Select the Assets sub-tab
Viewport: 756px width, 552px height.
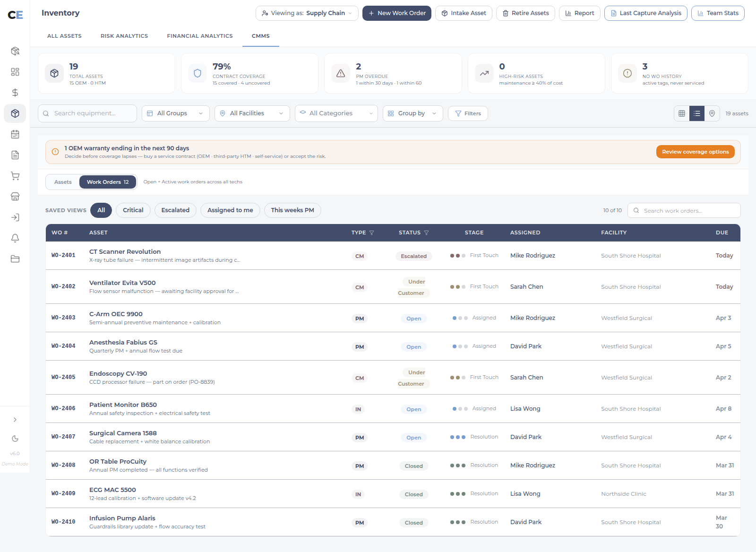coord(63,182)
